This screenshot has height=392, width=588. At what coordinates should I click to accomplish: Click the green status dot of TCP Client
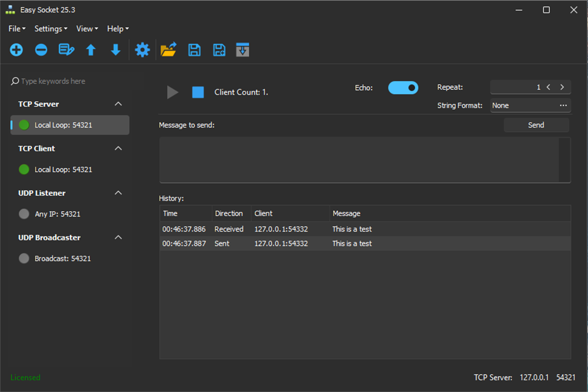24,170
